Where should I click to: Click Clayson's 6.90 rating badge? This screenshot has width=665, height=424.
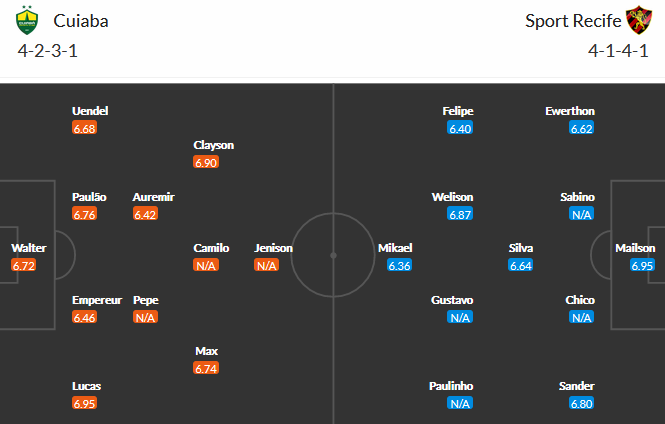[x=206, y=162]
